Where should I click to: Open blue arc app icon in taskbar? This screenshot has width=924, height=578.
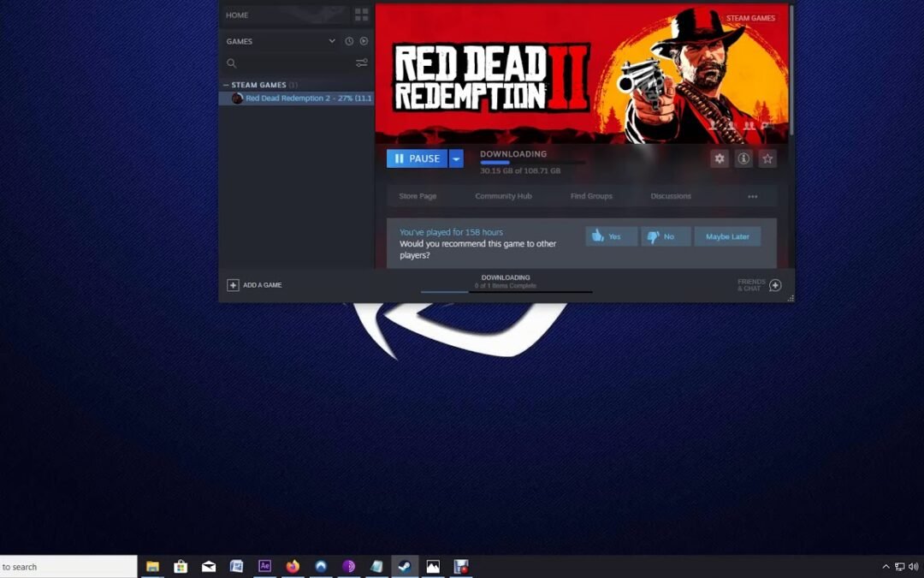coord(321,567)
